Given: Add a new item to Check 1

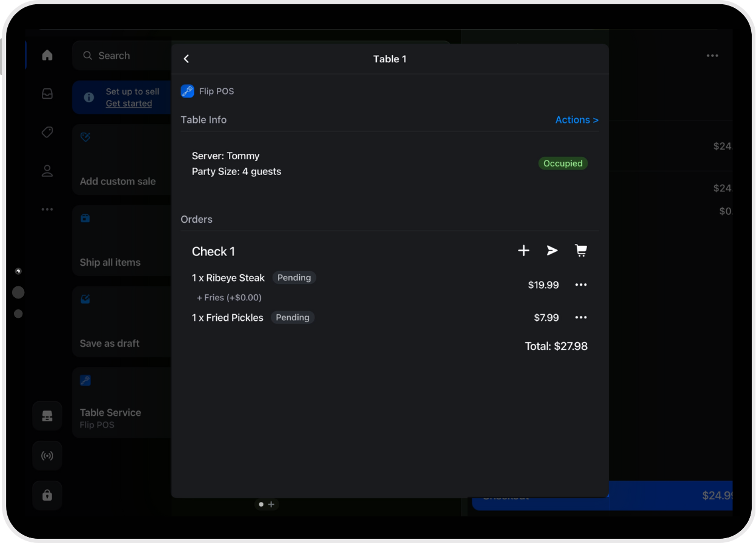Looking at the screenshot, I should tap(523, 250).
